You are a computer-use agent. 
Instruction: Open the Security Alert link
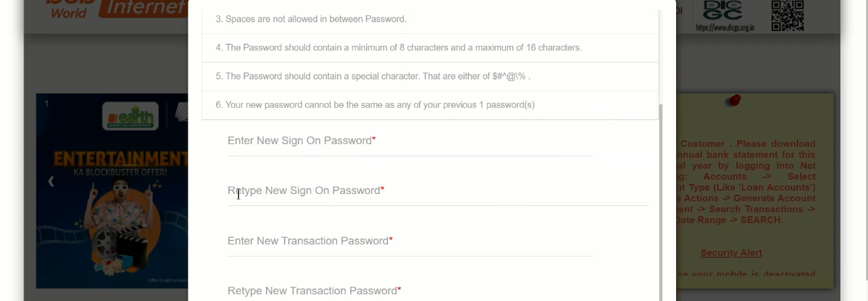(x=731, y=253)
